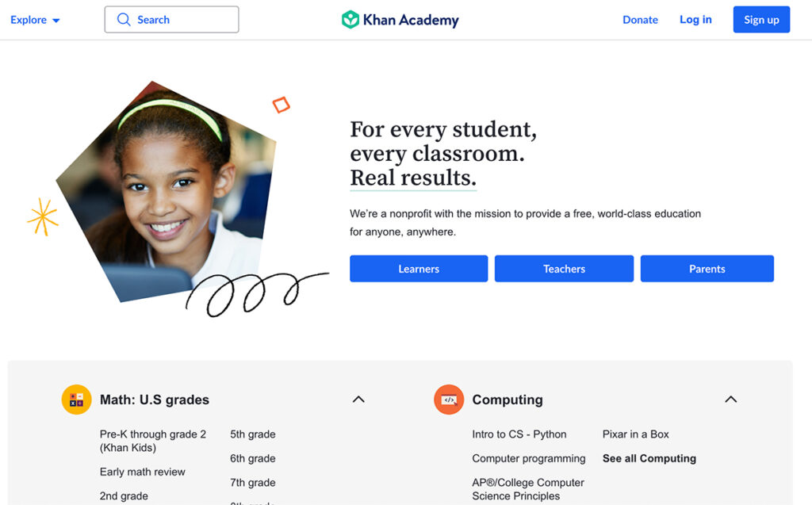Open Pixar in a Box course

pos(635,434)
